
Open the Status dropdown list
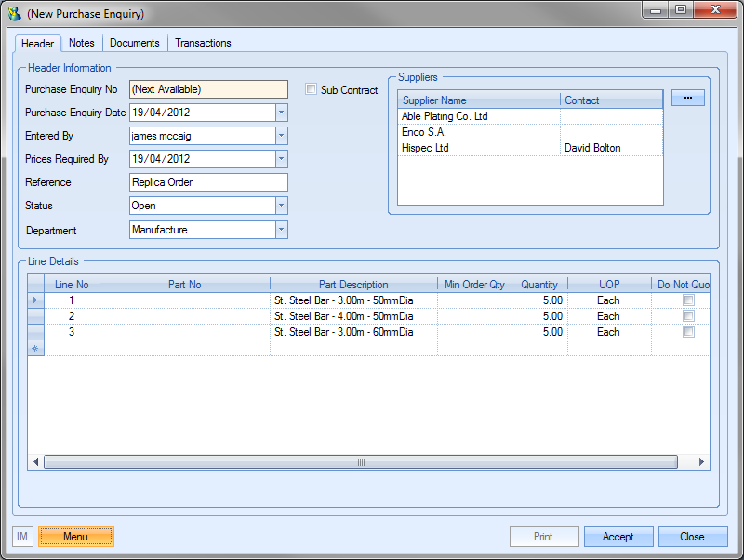pos(281,206)
